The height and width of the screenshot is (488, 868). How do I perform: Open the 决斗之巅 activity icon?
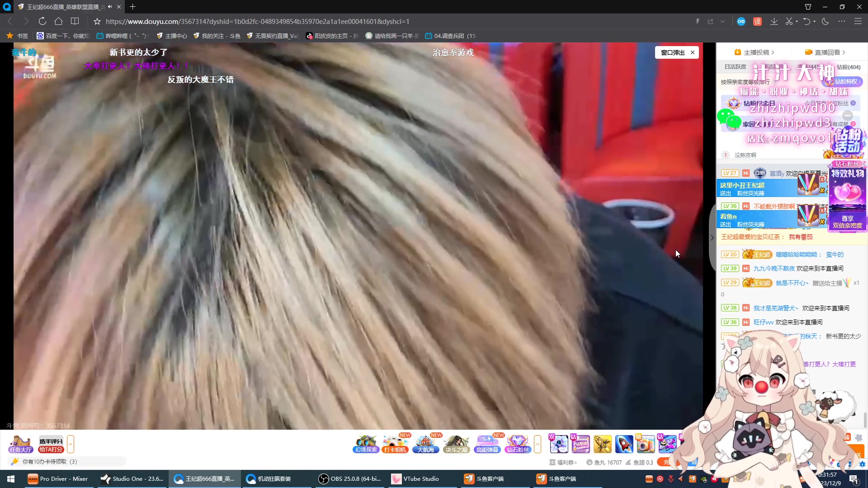[x=456, y=444]
